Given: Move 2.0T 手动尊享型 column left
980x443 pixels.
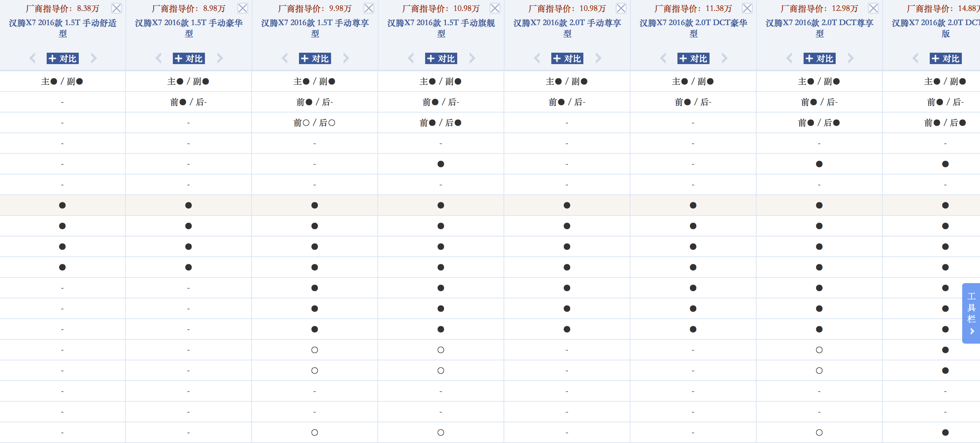Looking at the screenshot, I should point(537,58).
